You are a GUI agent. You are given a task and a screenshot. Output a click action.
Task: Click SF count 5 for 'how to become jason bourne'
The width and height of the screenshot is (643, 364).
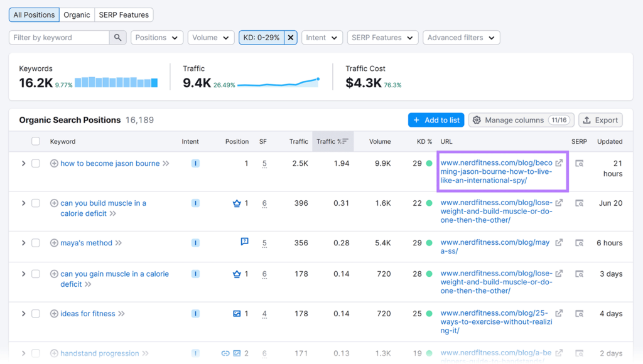tap(264, 164)
